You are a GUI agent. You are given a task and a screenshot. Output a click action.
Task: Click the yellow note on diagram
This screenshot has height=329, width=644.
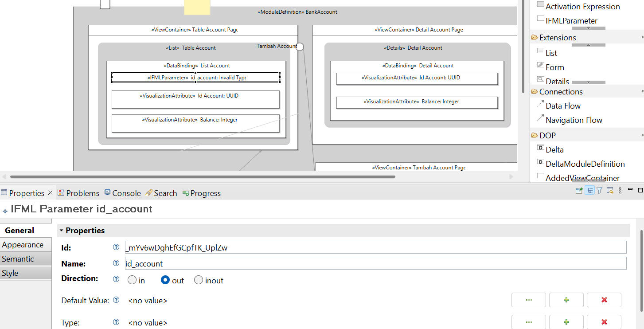pyautogui.click(x=197, y=7)
